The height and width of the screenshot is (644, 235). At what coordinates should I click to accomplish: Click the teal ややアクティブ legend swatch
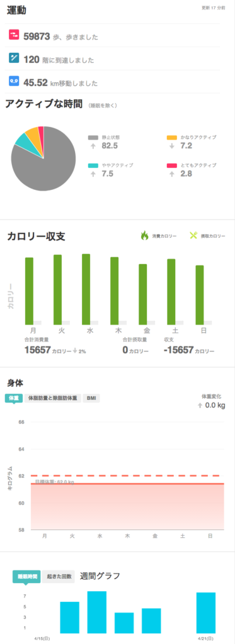pos(93,165)
